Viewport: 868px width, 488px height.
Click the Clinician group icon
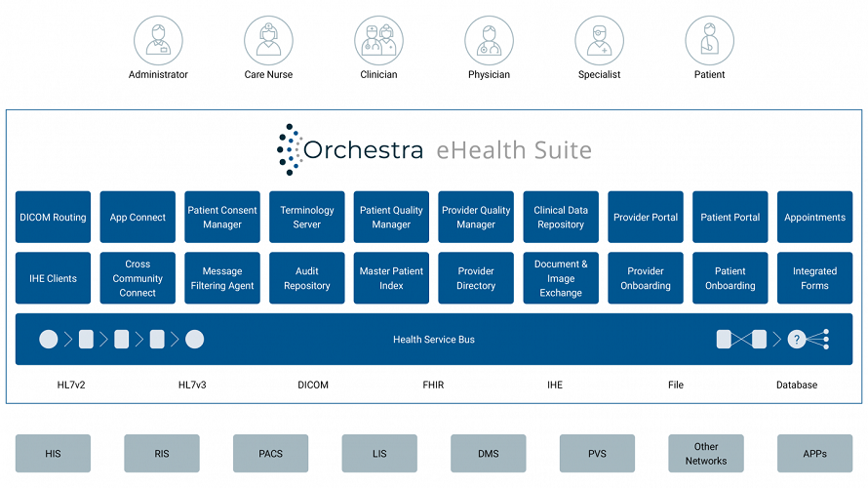(x=378, y=40)
